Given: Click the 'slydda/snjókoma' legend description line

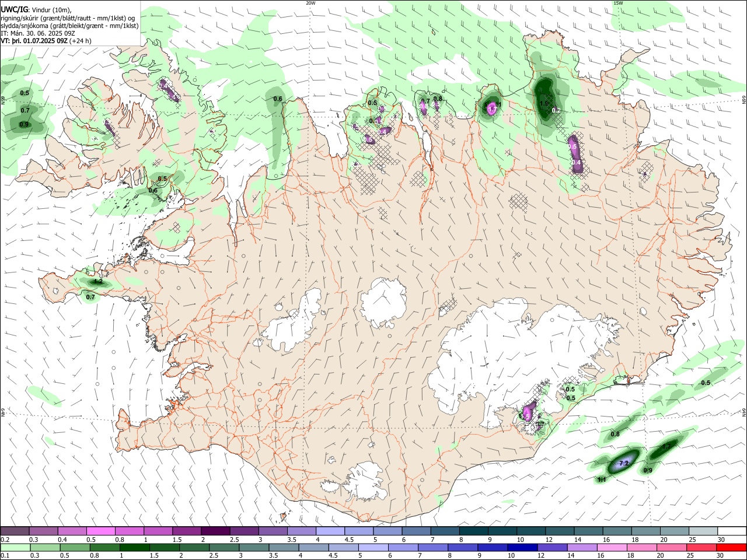Looking at the screenshot, I should [x=69, y=26].
